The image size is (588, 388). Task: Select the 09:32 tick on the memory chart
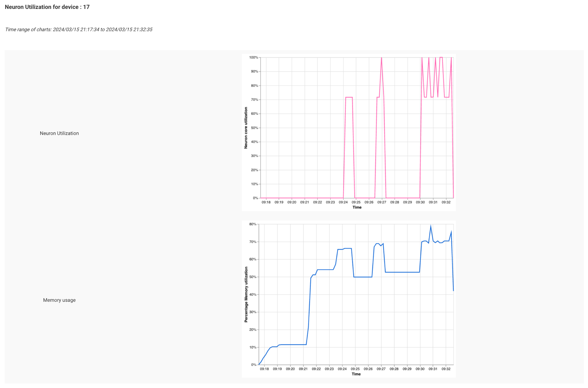point(446,369)
